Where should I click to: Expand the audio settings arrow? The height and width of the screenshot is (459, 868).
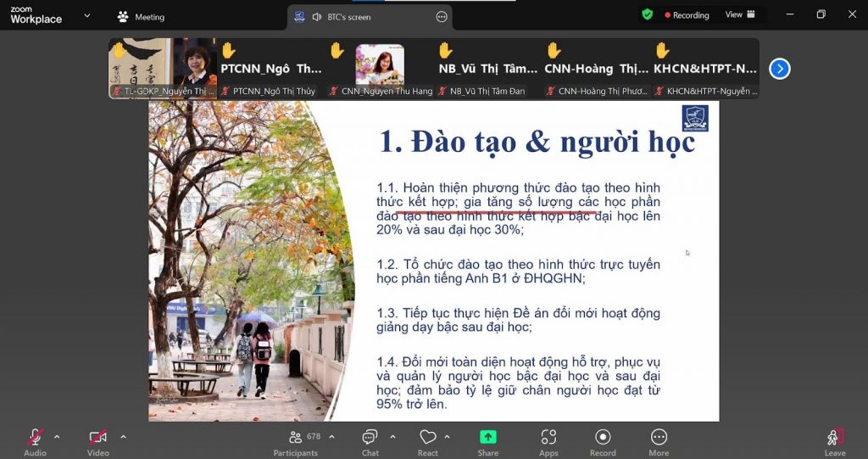pyautogui.click(x=57, y=437)
